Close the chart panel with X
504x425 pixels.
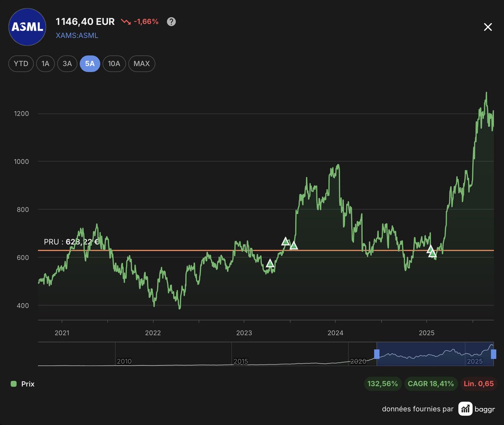(488, 27)
